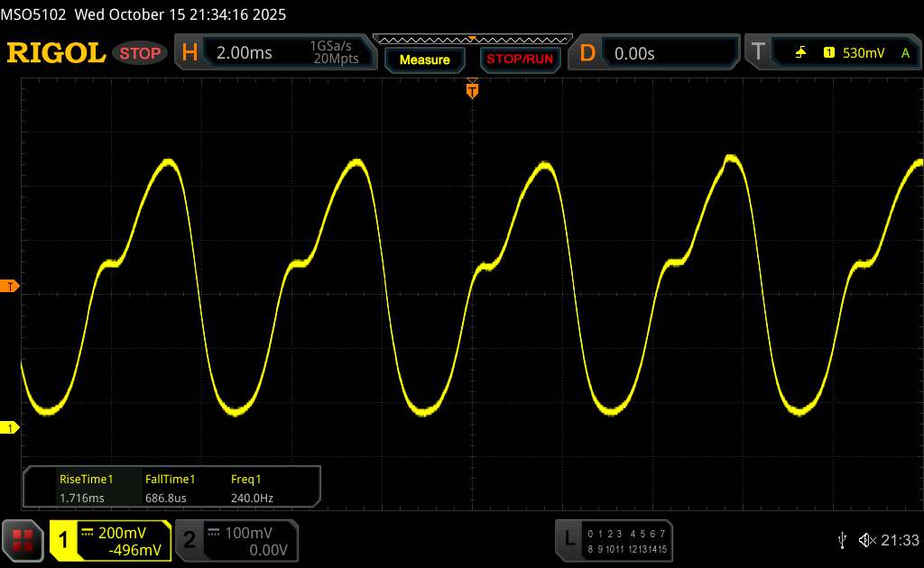This screenshot has width=924, height=568.
Task: Open the logic analyzer L icon
Action: click(568, 539)
